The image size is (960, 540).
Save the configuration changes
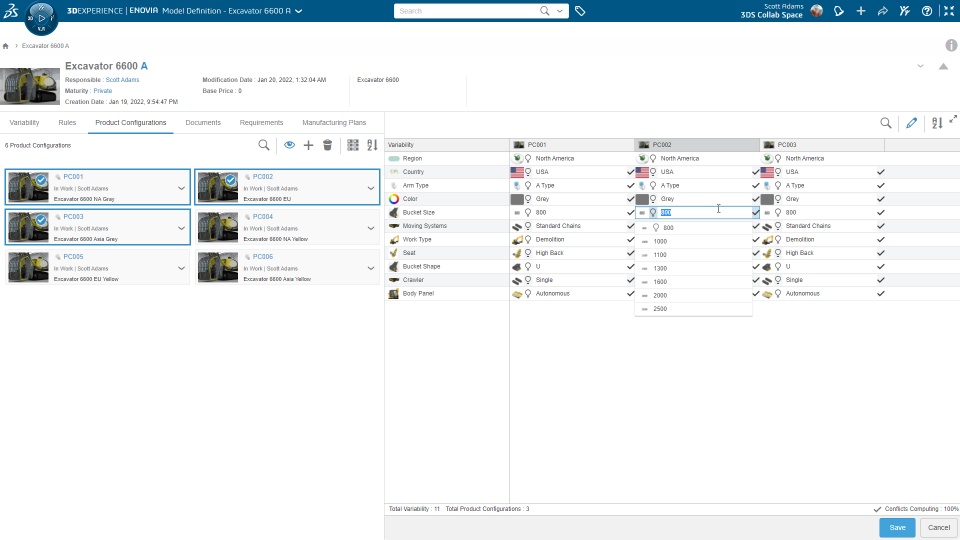[x=897, y=527]
